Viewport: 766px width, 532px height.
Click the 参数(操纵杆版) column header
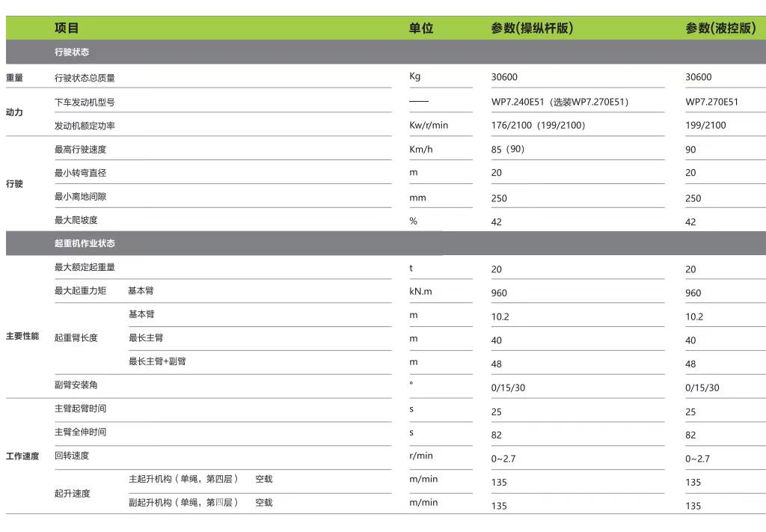532,28
